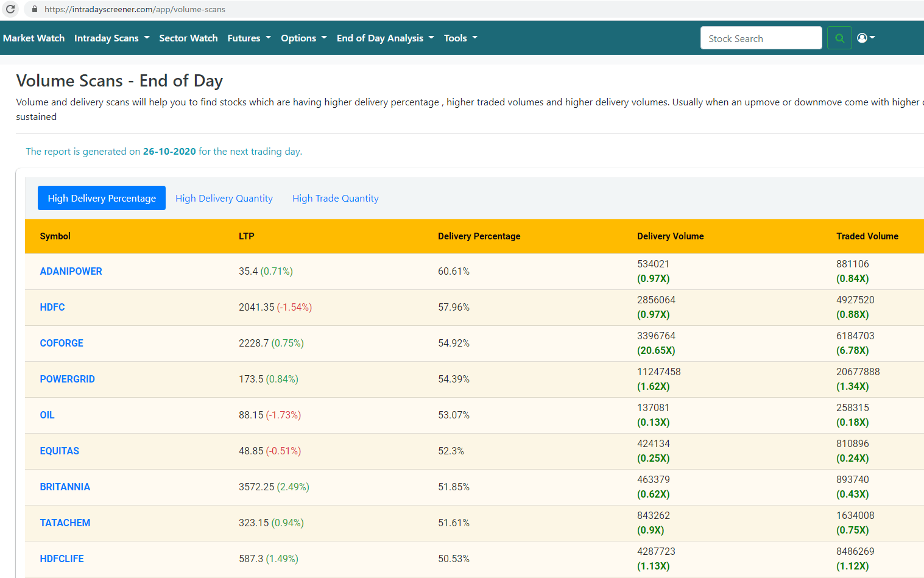The image size is (924, 578).
Task: Open the OIL stock link
Action: [x=47, y=415]
